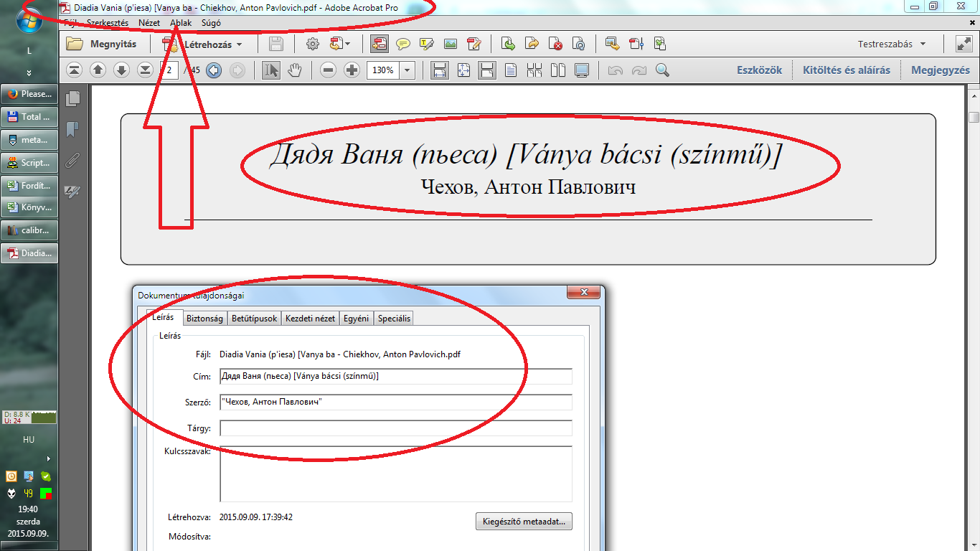This screenshot has width=980, height=551.
Task: Click the greyed-out save floppy icon
Action: pyautogui.click(x=276, y=44)
